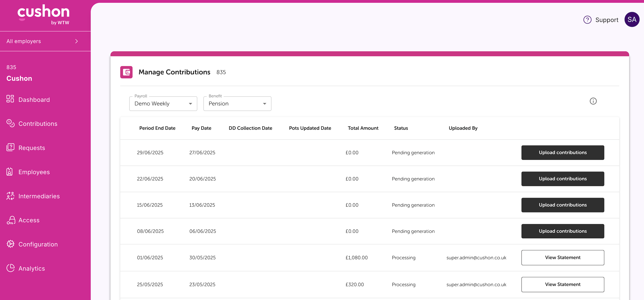
Task: Select Employees in the sidebar menu
Action: click(34, 172)
